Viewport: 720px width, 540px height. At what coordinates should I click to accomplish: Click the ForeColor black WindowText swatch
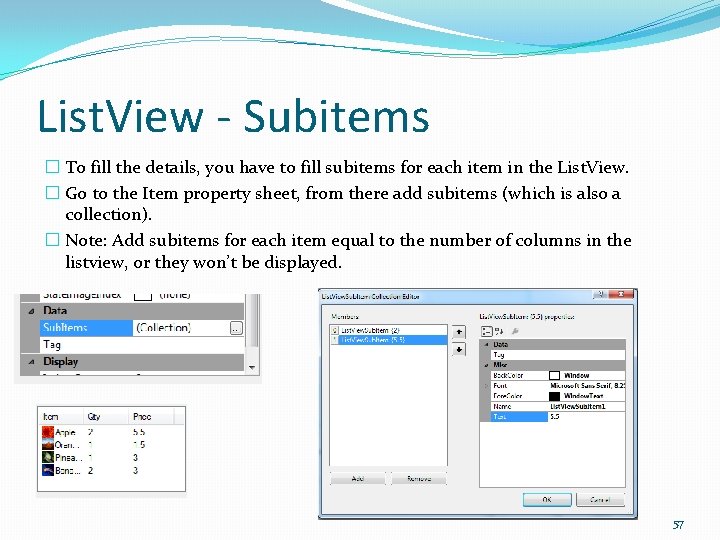[x=554, y=396]
